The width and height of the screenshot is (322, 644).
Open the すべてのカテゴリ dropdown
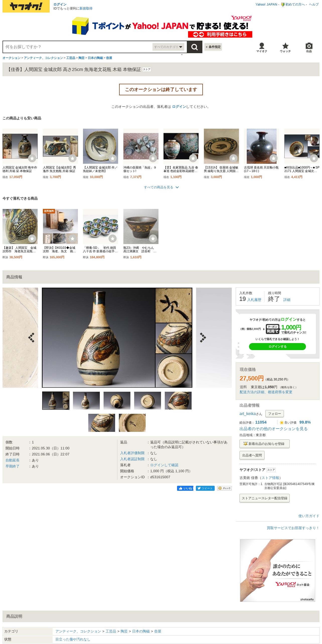(168, 47)
